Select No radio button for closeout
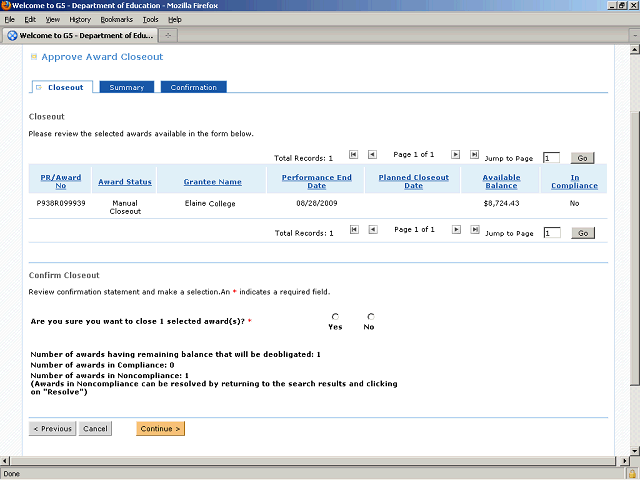Screen dimensions: 640x480 click(x=371, y=317)
